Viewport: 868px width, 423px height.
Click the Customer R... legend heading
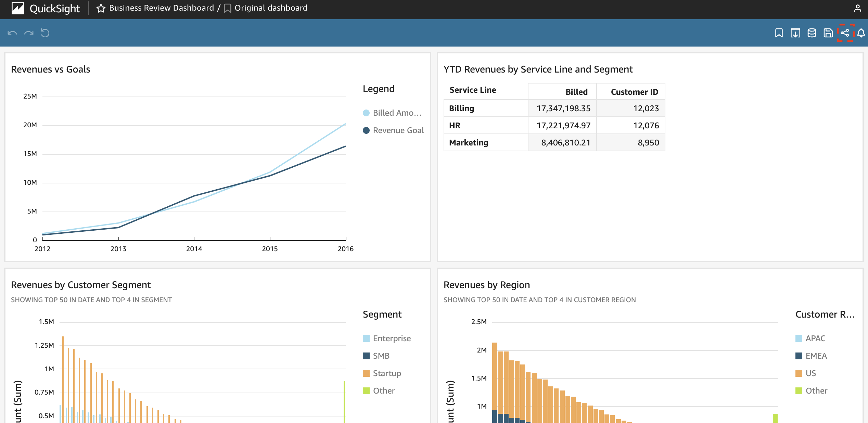click(x=825, y=315)
